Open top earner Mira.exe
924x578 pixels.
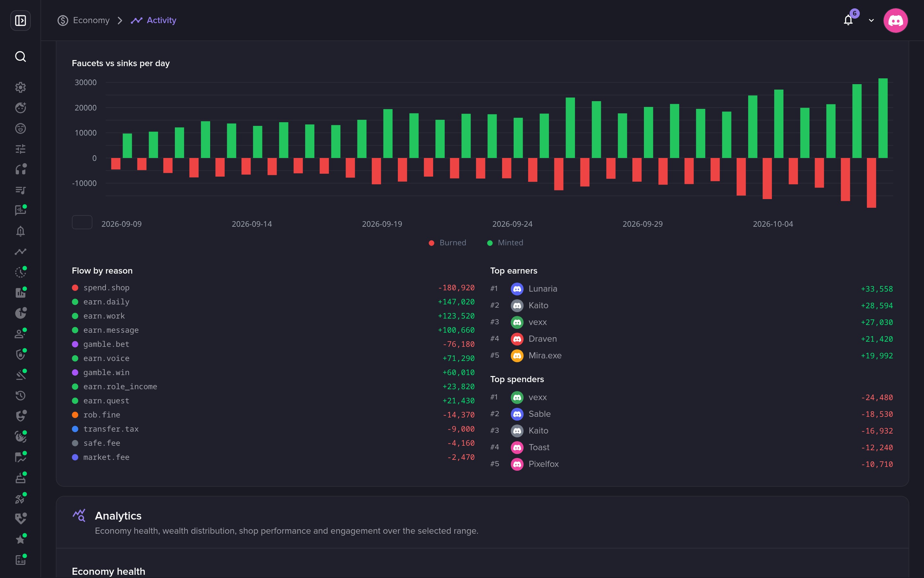(x=691, y=355)
